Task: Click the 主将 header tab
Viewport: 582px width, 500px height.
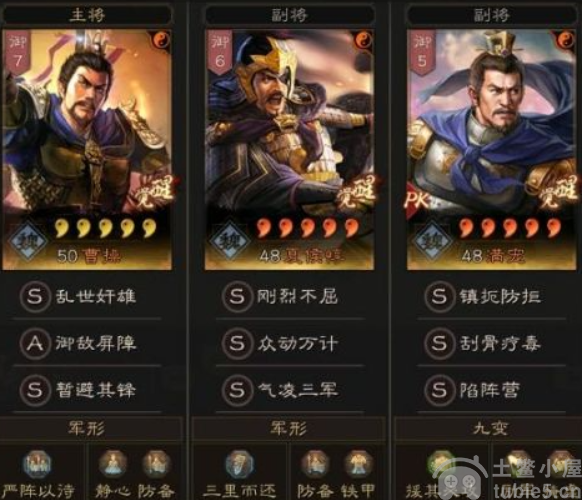Action: 87,15
